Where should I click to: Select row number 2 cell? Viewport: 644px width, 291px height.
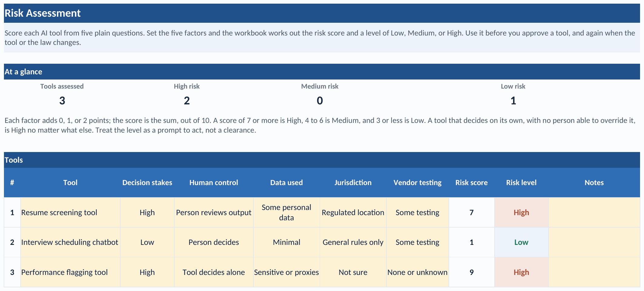(12, 242)
